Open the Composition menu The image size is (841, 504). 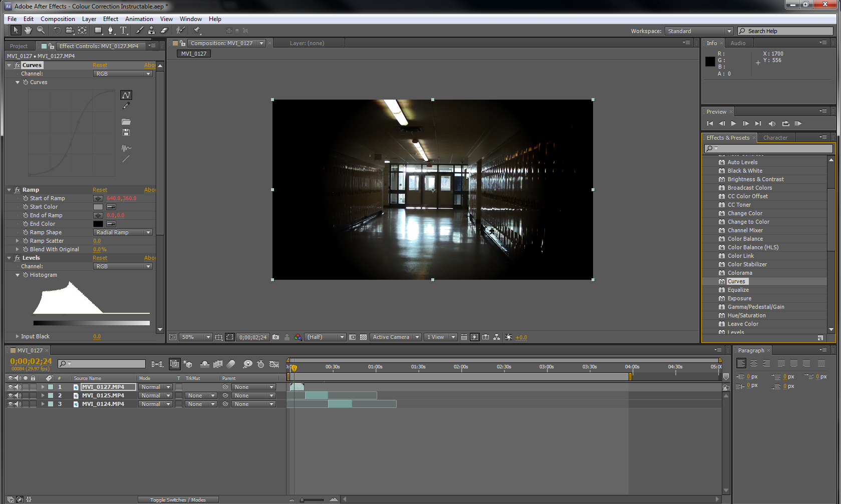tap(58, 19)
